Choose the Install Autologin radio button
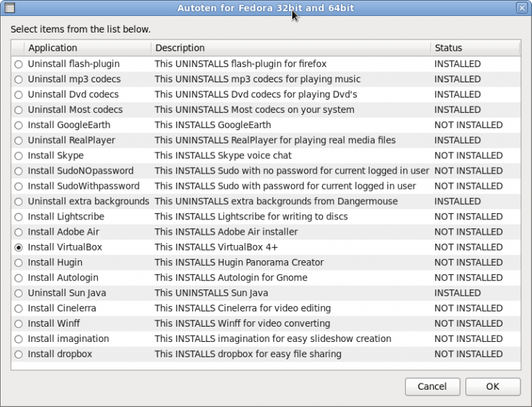Image resolution: width=532 pixels, height=407 pixels. click(x=19, y=278)
